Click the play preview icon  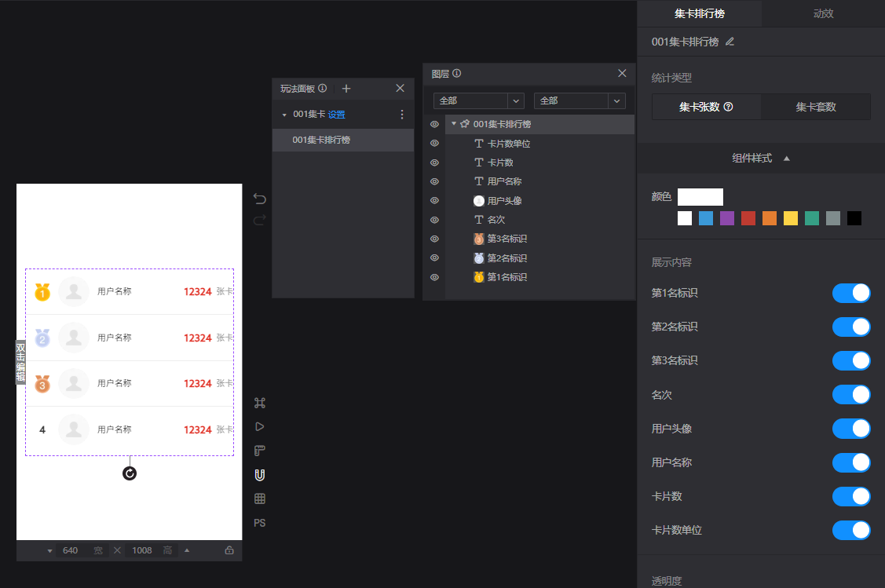point(260,426)
